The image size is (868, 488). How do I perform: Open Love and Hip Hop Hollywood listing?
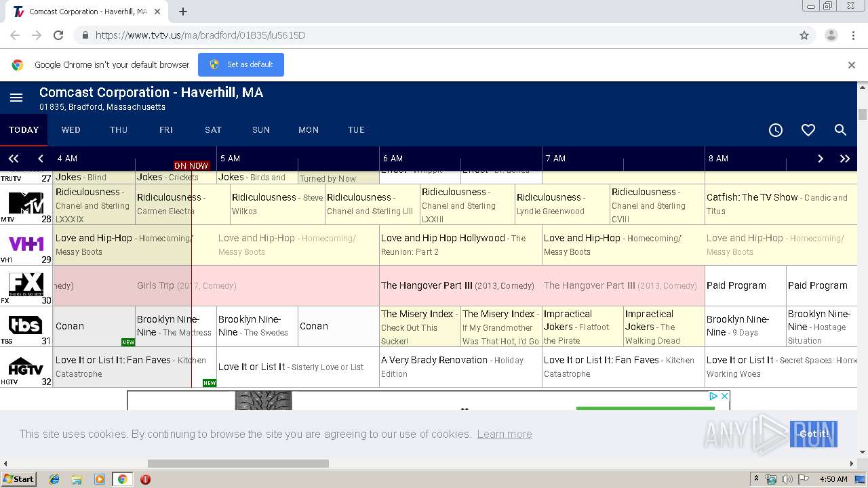coord(460,245)
